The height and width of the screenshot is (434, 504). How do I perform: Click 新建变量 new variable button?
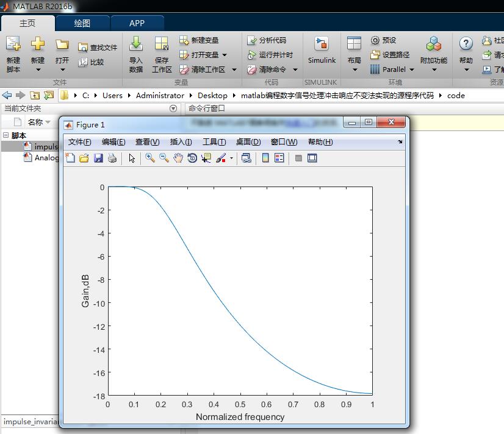pyautogui.click(x=199, y=40)
